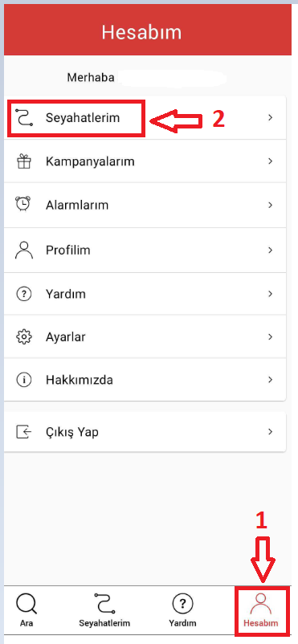Open the Yardım tab in the bottom navigation
Image resolution: width=298 pixels, height=644 pixels.
click(x=182, y=610)
